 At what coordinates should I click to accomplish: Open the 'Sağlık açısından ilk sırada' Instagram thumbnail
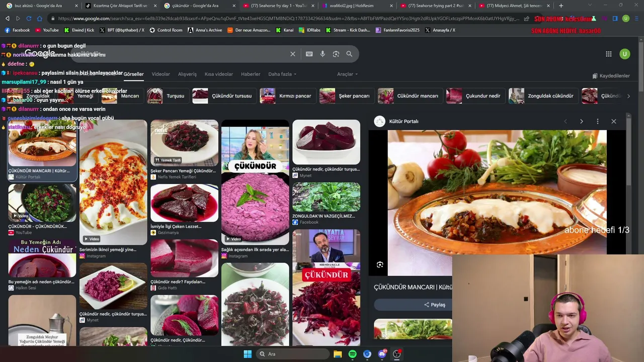255,182
